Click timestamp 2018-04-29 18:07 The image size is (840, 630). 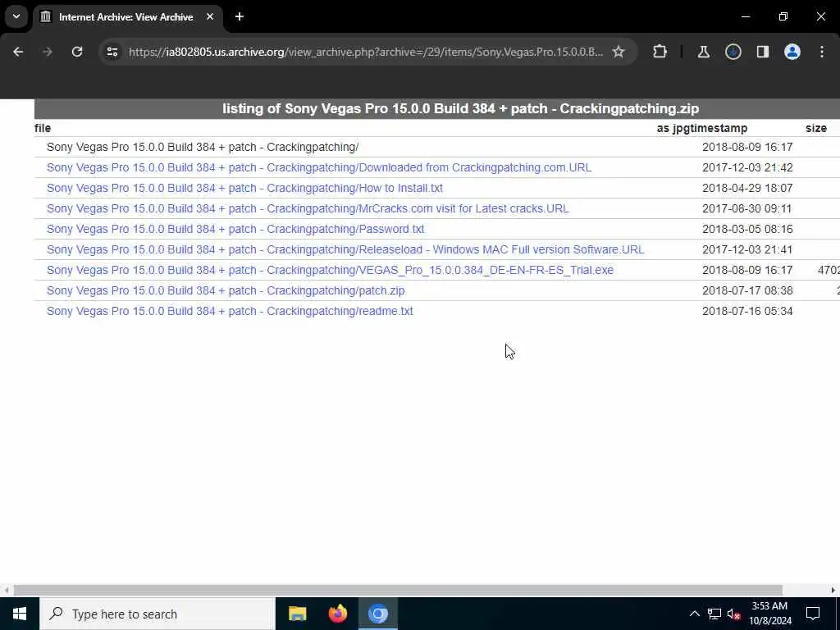(x=747, y=188)
